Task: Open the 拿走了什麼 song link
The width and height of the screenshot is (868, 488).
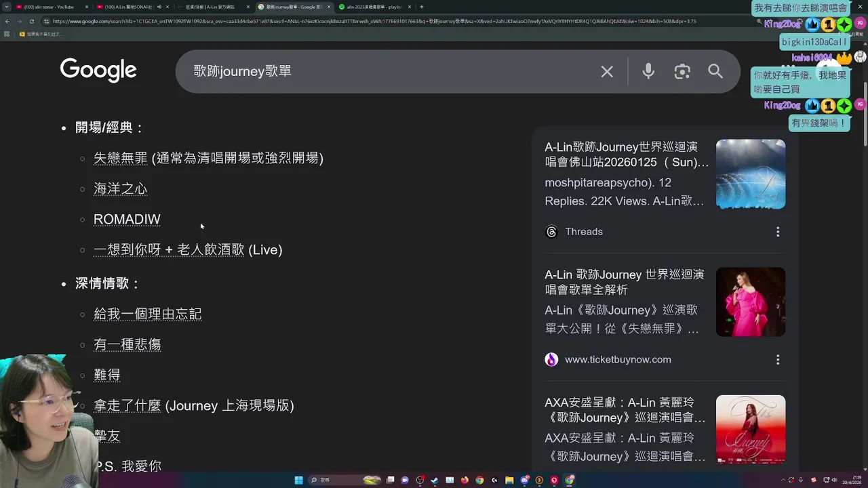Action: pos(127,405)
